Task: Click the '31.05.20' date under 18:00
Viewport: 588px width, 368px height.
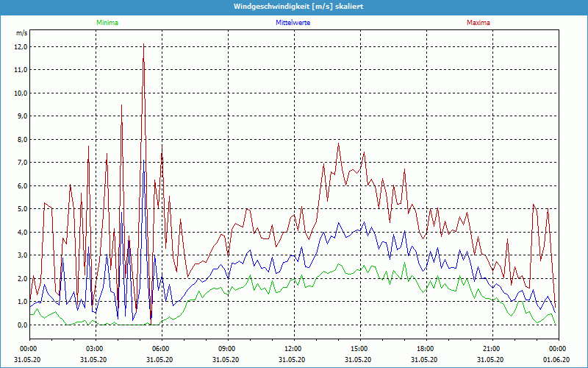Action: click(424, 359)
